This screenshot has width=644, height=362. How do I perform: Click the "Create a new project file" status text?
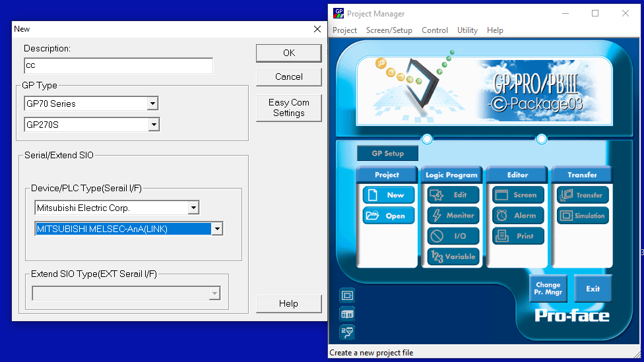[x=371, y=353]
